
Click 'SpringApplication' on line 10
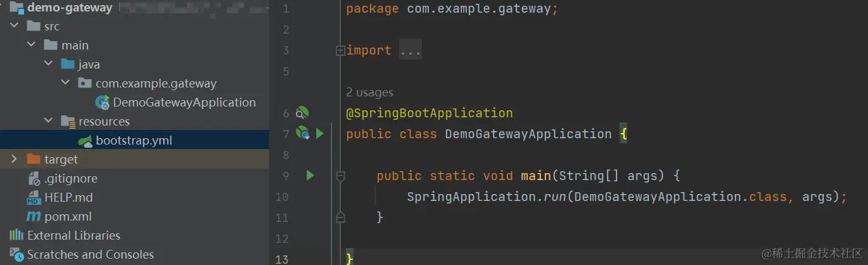[x=471, y=197]
